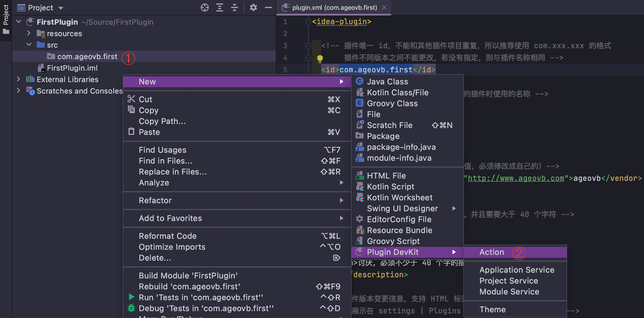Screen dimensions: 644x318
Task: Click Find in Files... menu entry
Action: (x=237, y=161)
